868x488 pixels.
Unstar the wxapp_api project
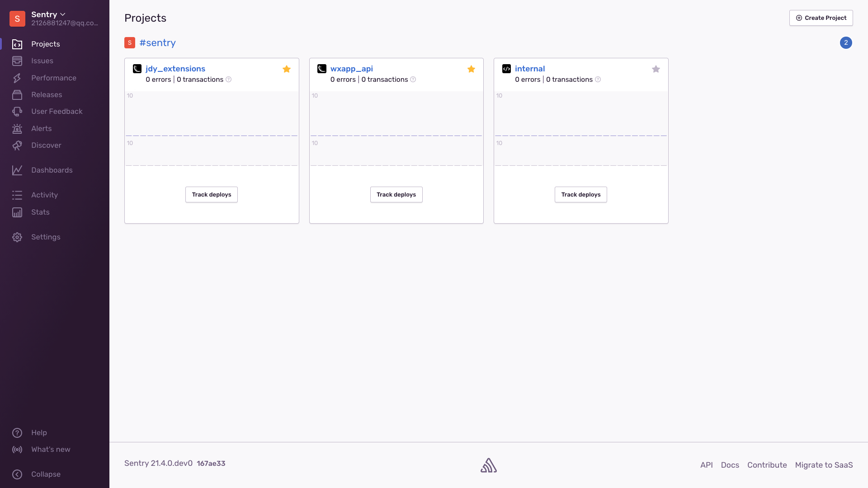(x=471, y=69)
